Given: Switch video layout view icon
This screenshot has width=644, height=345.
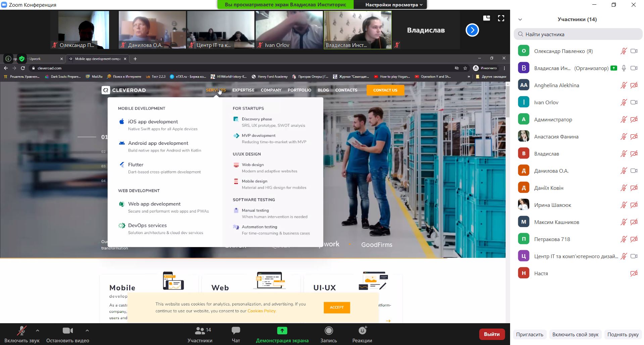Looking at the screenshot, I should (x=486, y=18).
